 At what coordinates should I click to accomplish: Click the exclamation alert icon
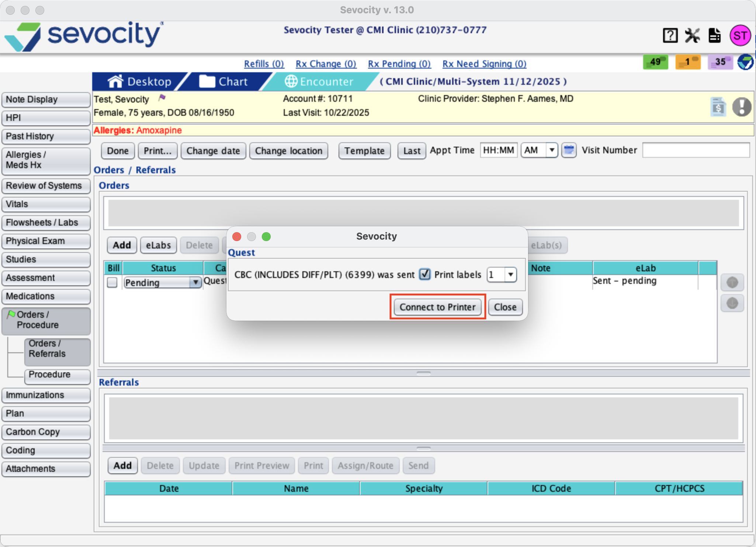tap(742, 107)
